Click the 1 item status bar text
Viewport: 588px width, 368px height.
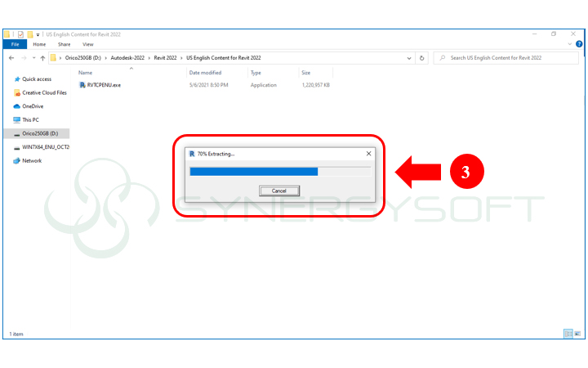point(16,334)
